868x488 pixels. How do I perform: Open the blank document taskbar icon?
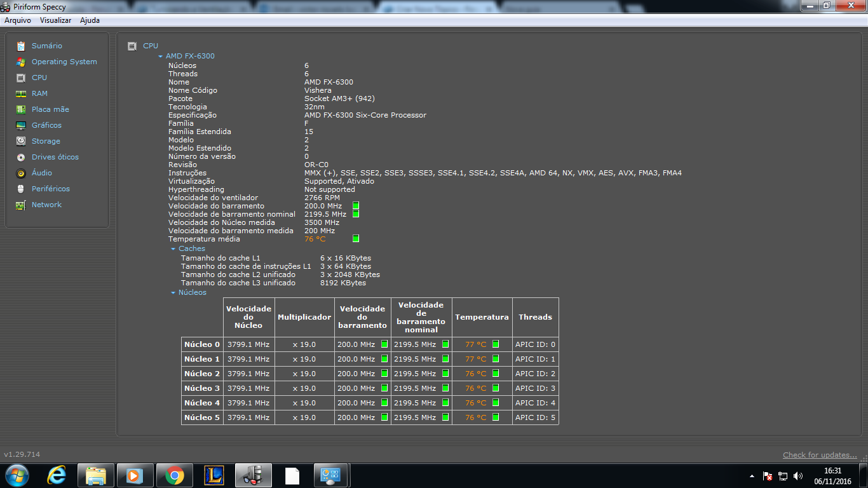coord(292,475)
